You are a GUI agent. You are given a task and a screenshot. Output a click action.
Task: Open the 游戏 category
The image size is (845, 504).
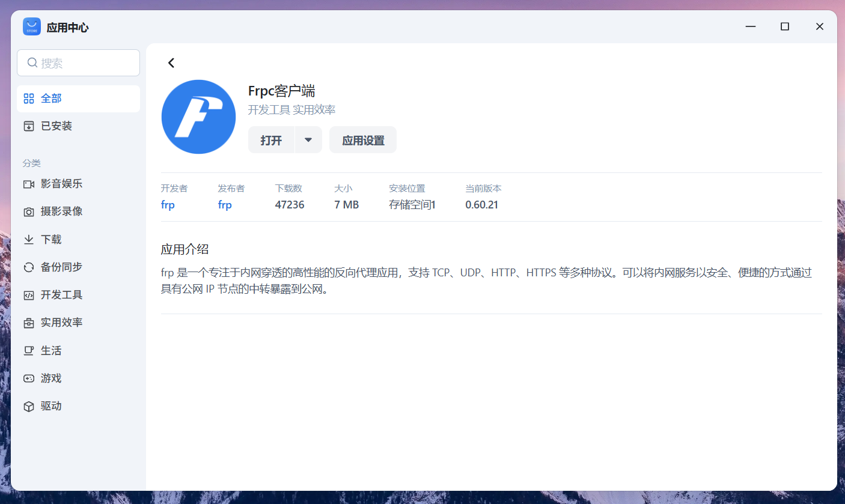tap(78, 378)
